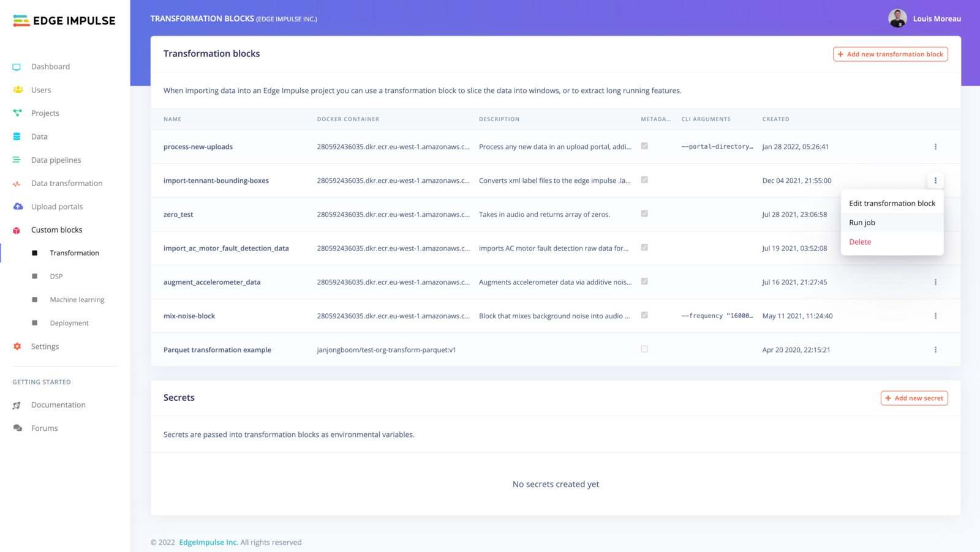This screenshot has width=980, height=552.
Task: Click the DOCKER CONTAINER column header
Action: [348, 119]
